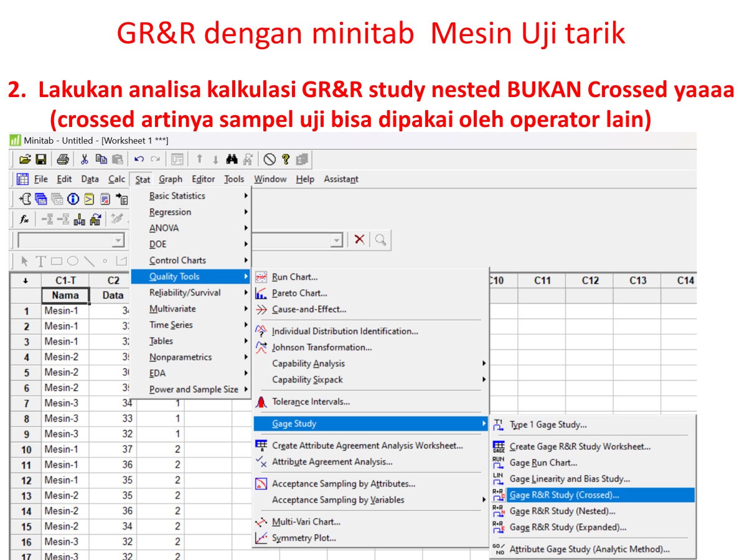Click the Cancel prohibition-symbol toolbar icon
This screenshot has height=560, width=747.
(269, 158)
